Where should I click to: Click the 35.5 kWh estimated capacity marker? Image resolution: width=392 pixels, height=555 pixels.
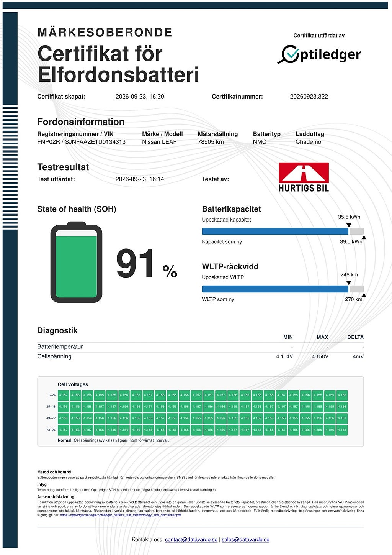coord(348,225)
